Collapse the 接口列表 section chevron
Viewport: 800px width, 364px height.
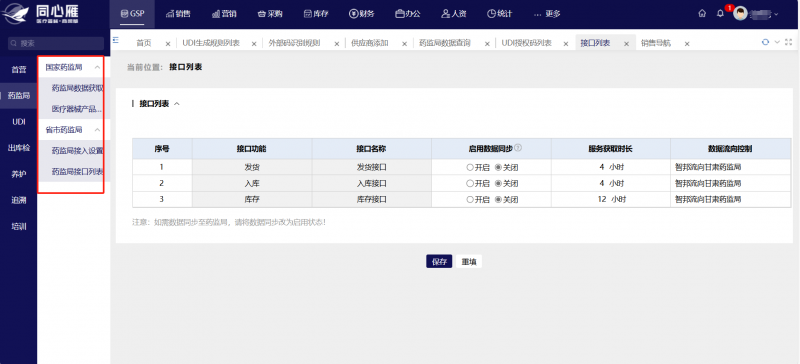click(x=177, y=104)
